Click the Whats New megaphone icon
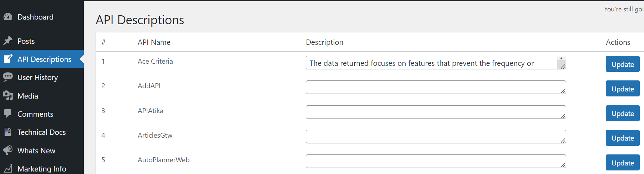This screenshot has width=644, height=174. 8,151
